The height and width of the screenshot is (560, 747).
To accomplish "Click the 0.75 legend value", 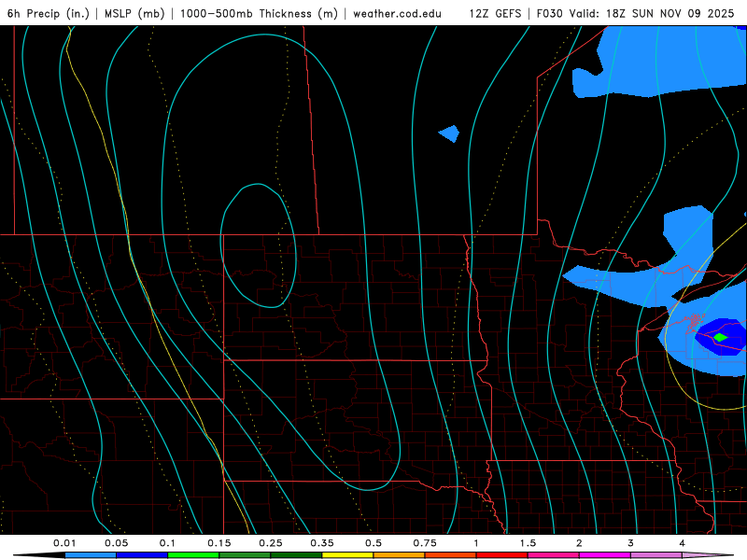I will tap(425, 543).
